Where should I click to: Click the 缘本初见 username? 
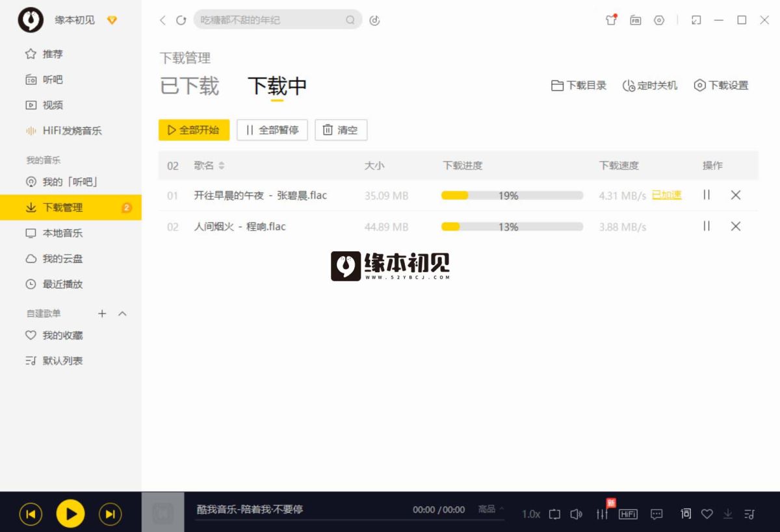click(x=75, y=20)
